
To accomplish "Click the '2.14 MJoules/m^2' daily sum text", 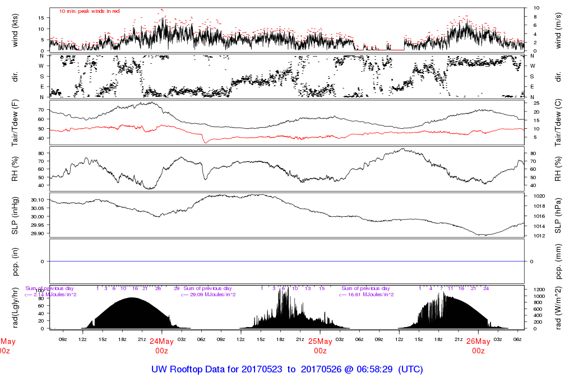I will click(x=55, y=295).
